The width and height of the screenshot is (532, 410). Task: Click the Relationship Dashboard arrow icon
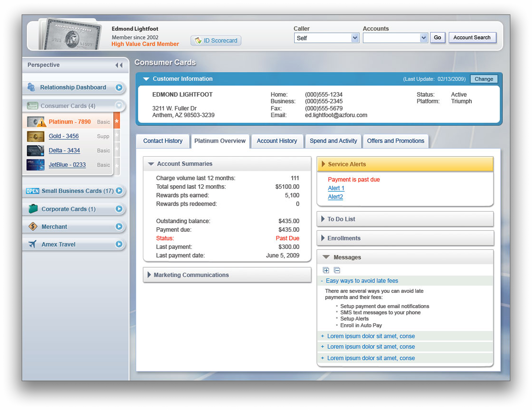point(119,87)
